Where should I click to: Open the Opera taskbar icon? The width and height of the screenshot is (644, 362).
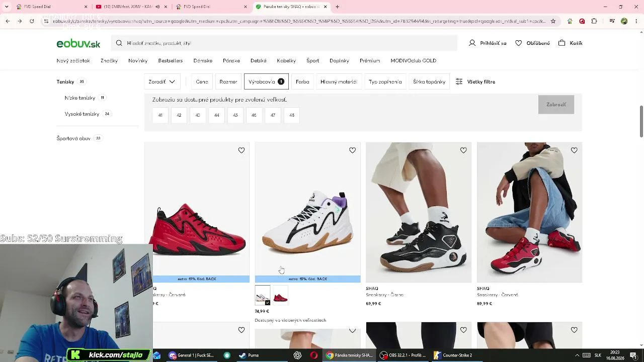(x=314, y=355)
